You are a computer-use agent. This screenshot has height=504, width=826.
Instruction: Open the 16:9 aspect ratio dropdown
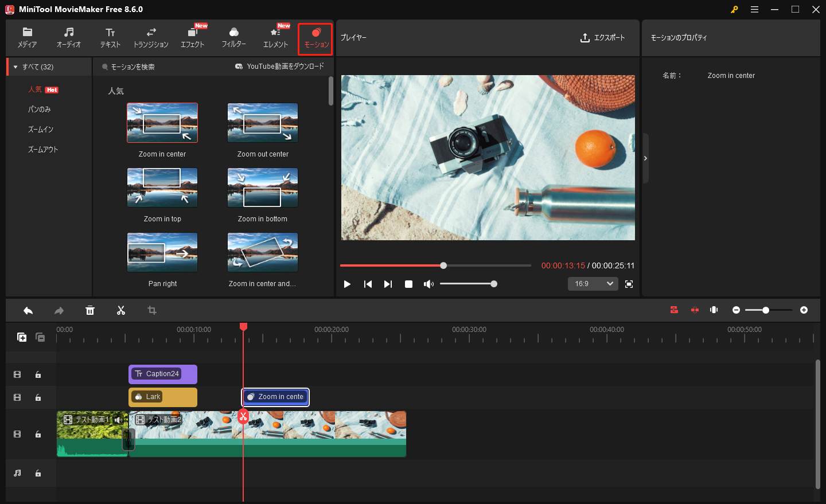(x=593, y=283)
